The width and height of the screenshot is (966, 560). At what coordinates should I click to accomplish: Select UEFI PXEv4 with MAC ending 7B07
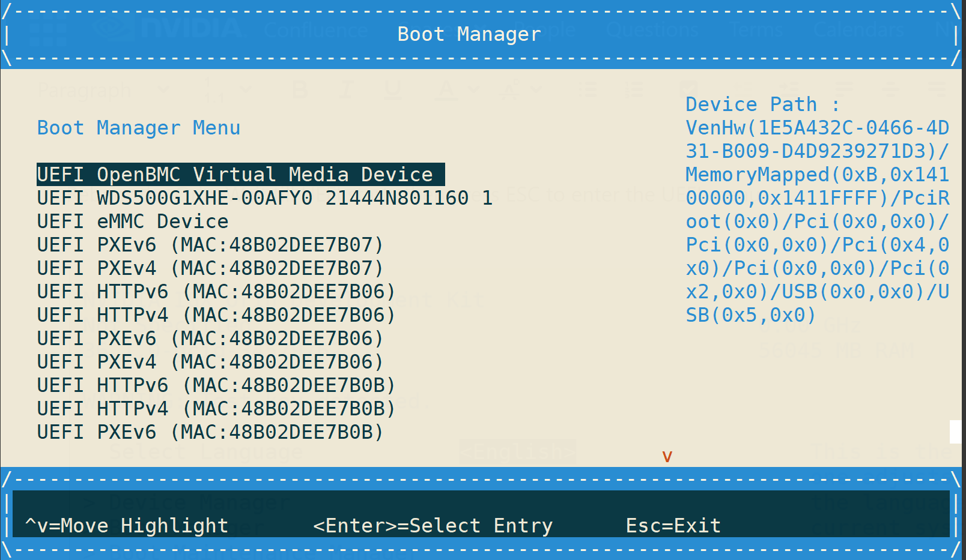tap(210, 268)
